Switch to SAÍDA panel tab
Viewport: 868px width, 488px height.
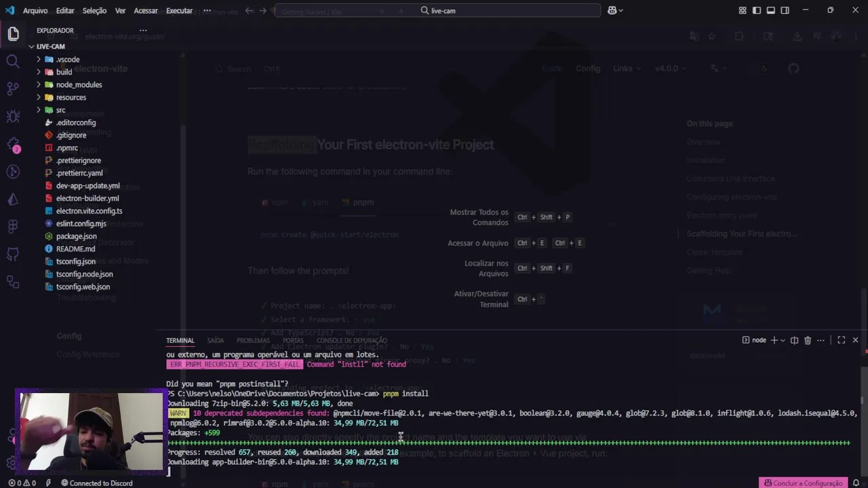[x=216, y=340]
